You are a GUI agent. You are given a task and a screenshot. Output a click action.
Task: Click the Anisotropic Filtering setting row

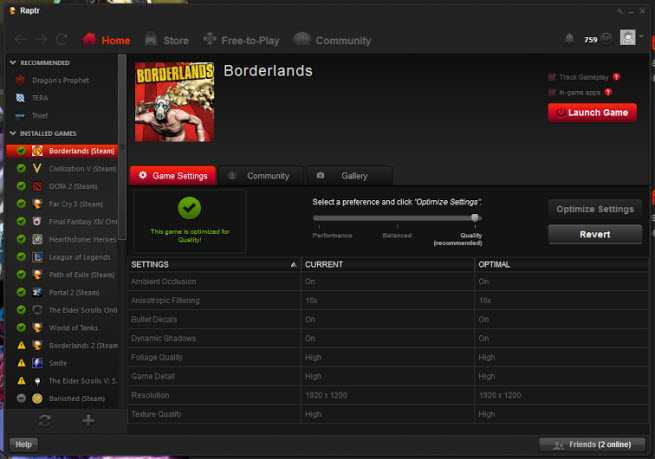(388, 300)
